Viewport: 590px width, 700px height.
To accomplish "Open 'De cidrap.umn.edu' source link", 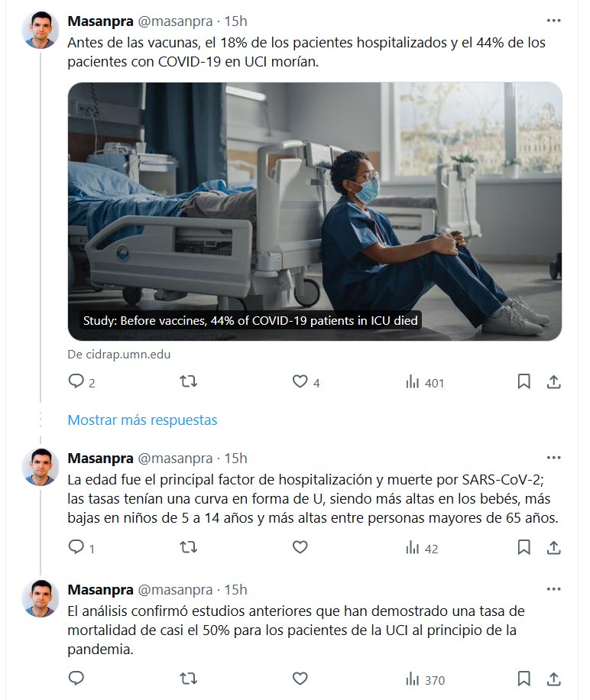I will (118, 354).
